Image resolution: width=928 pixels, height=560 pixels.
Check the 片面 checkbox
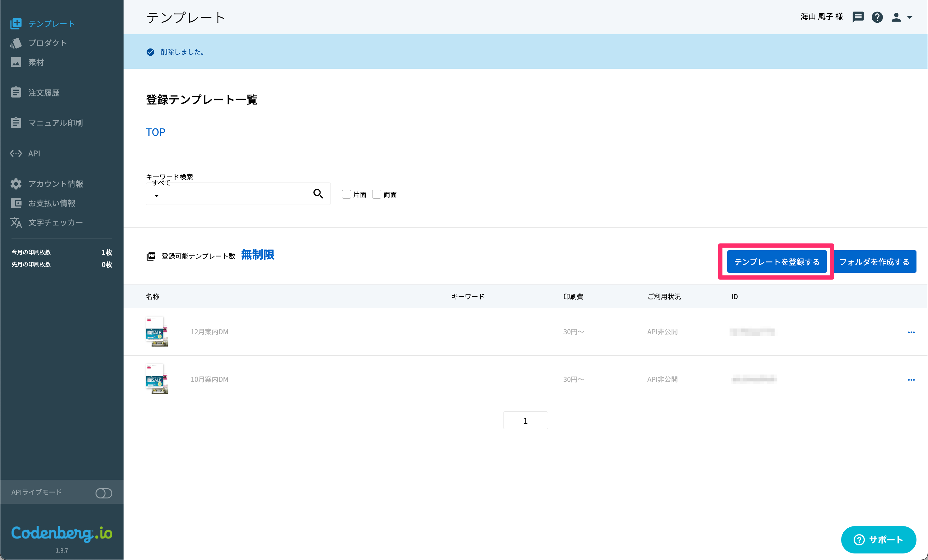point(346,194)
